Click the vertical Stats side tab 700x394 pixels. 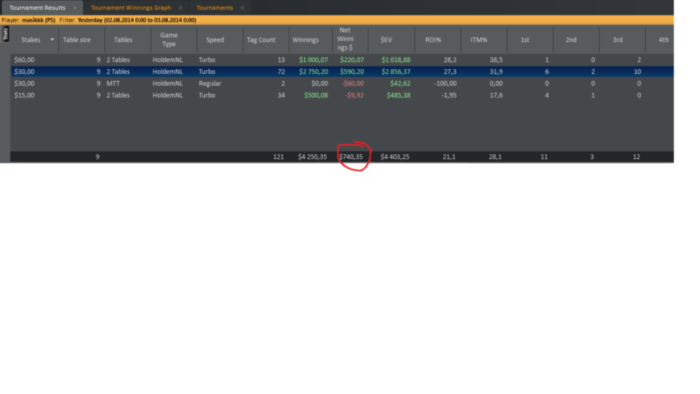[x=5, y=34]
